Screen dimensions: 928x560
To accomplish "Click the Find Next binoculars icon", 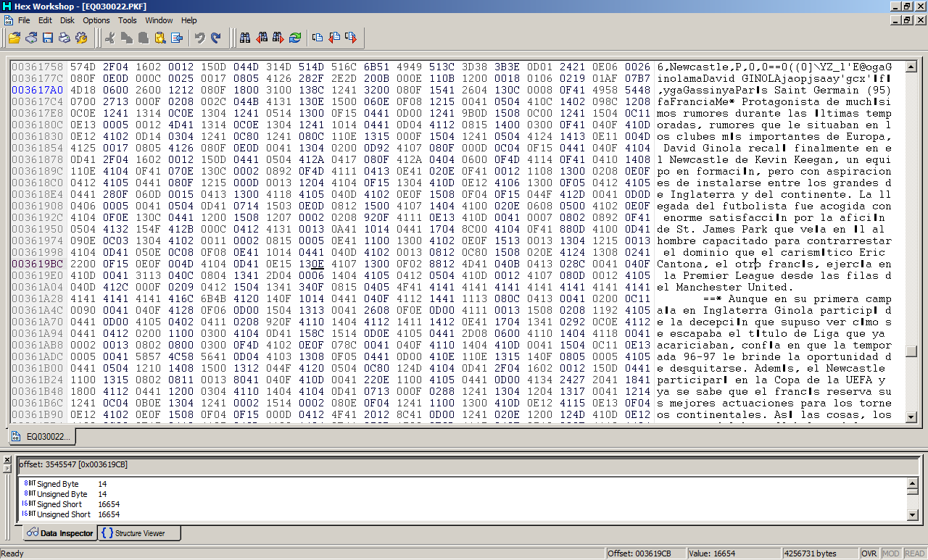I will (278, 37).
